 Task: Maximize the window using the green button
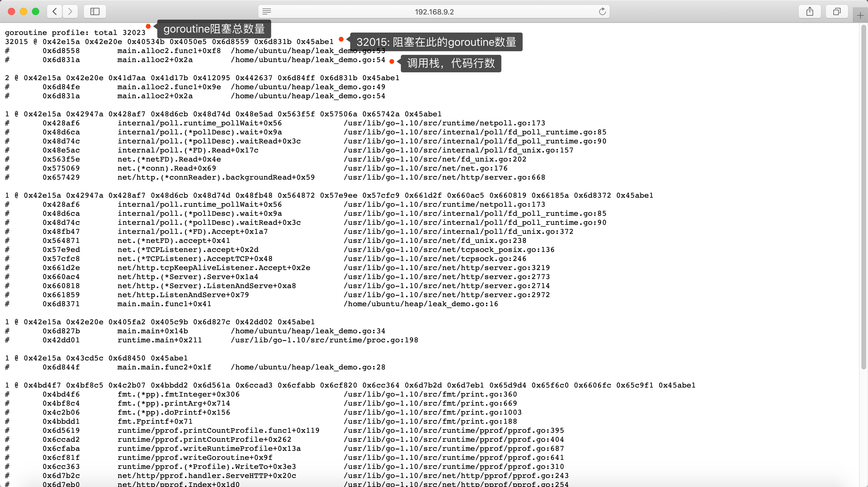tap(35, 11)
